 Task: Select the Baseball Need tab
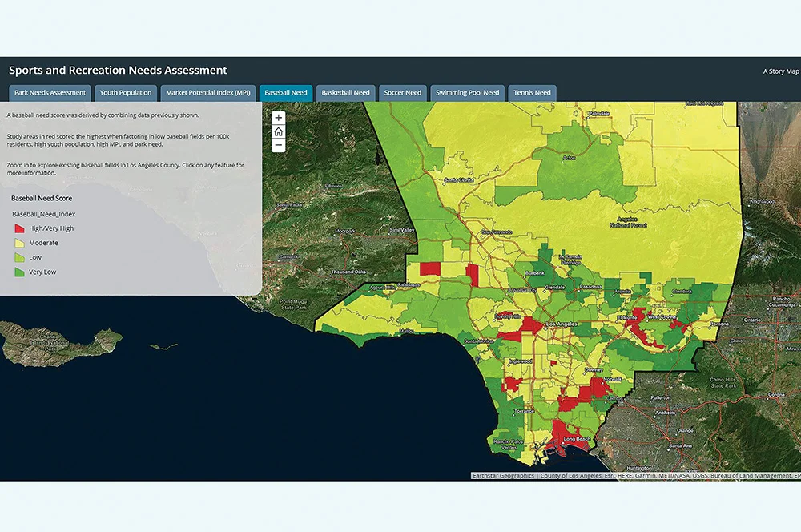tap(286, 92)
